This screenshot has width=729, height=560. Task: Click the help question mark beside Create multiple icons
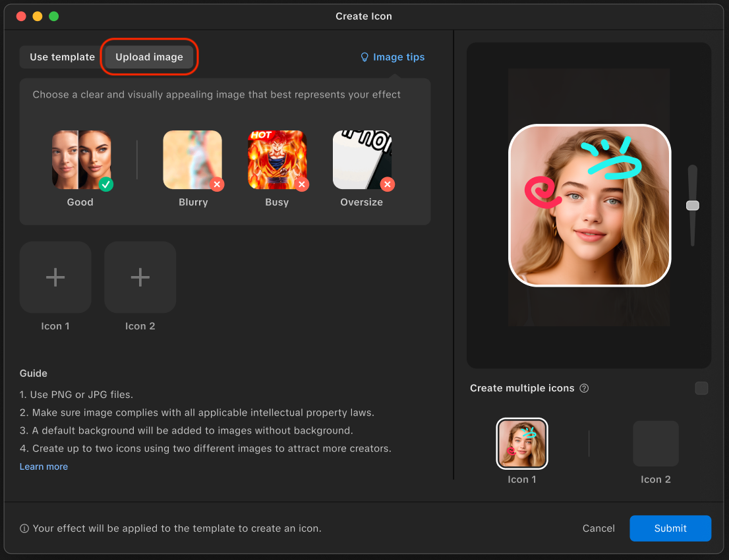point(584,389)
